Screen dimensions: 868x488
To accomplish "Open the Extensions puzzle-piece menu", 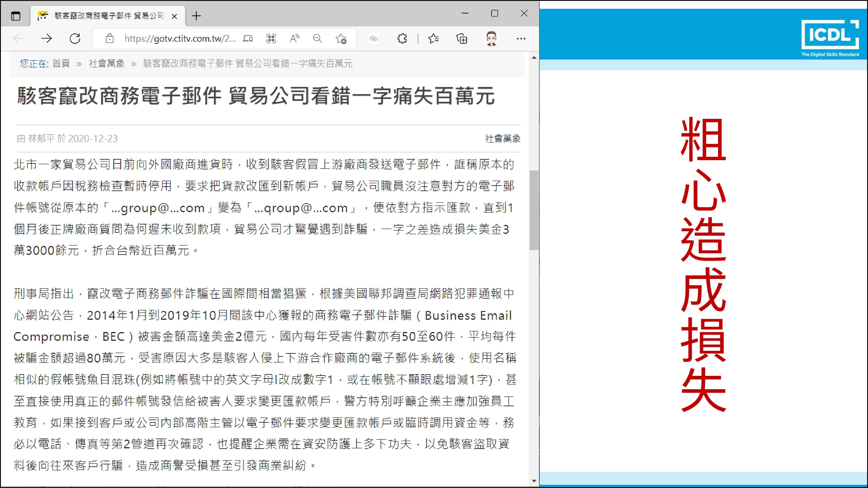I will (x=402, y=39).
